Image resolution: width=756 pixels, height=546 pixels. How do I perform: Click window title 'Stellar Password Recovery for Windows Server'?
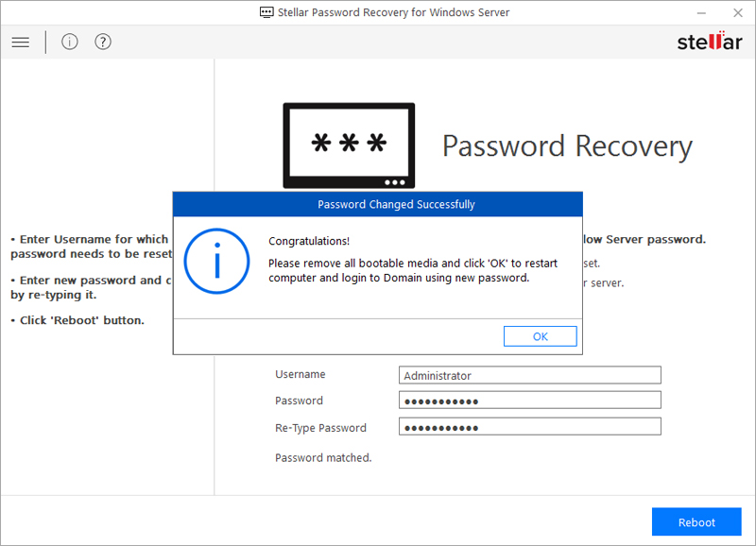[x=393, y=12]
